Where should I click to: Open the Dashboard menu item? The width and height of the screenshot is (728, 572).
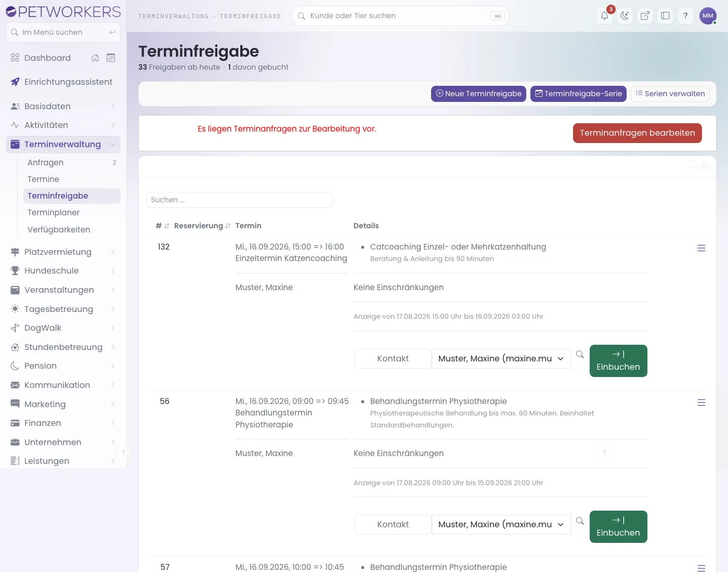point(47,58)
